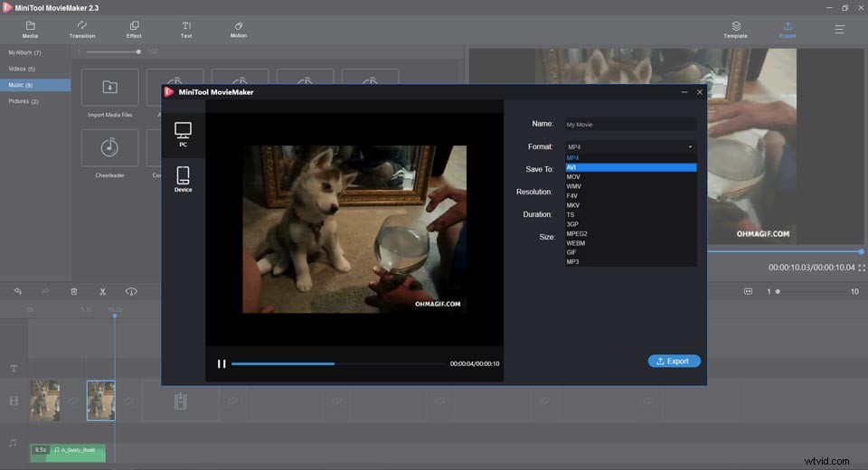Select MKV in the format list
The image size is (868, 470).
tap(630, 205)
